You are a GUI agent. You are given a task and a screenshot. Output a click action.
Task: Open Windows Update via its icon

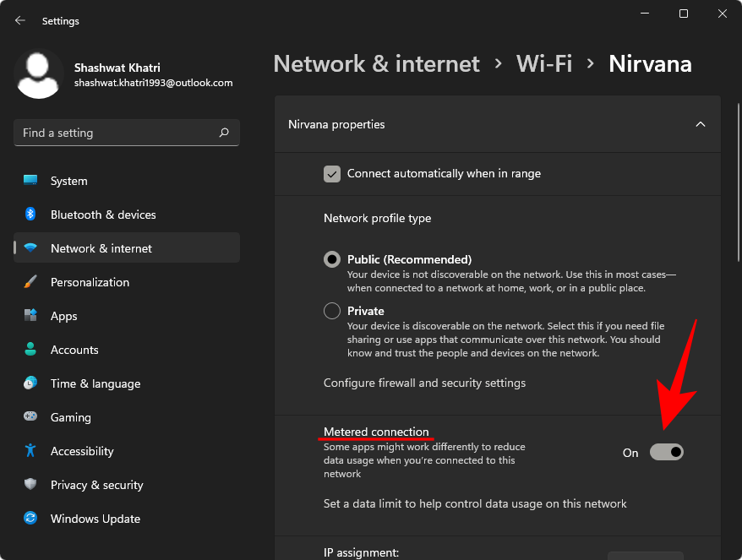[x=30, y=519]
